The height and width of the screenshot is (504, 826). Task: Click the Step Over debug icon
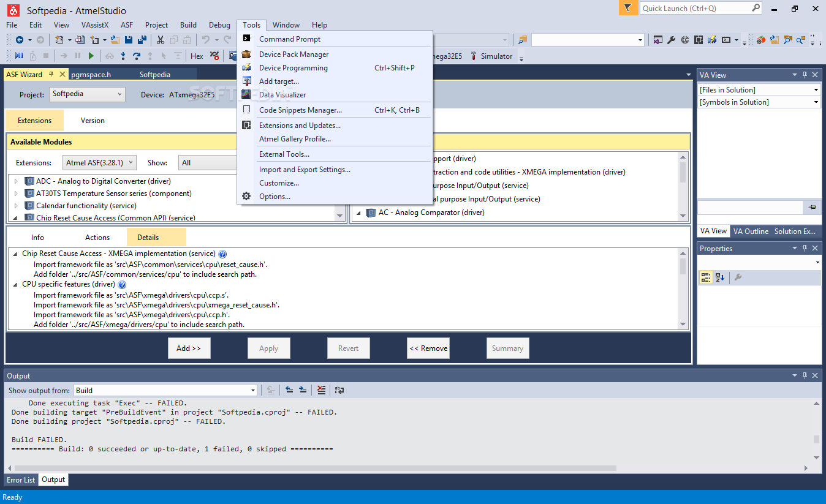[137, 56]
